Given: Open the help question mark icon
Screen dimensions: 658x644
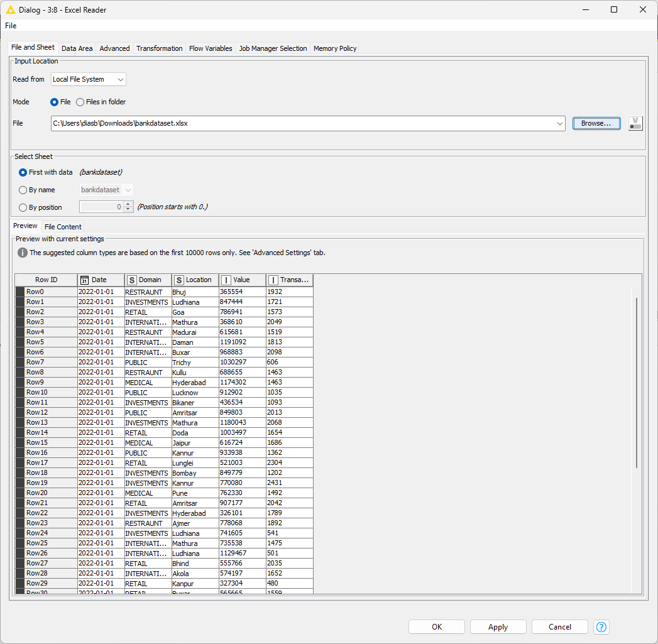Looking at the screenshot, I should point(601,627).
